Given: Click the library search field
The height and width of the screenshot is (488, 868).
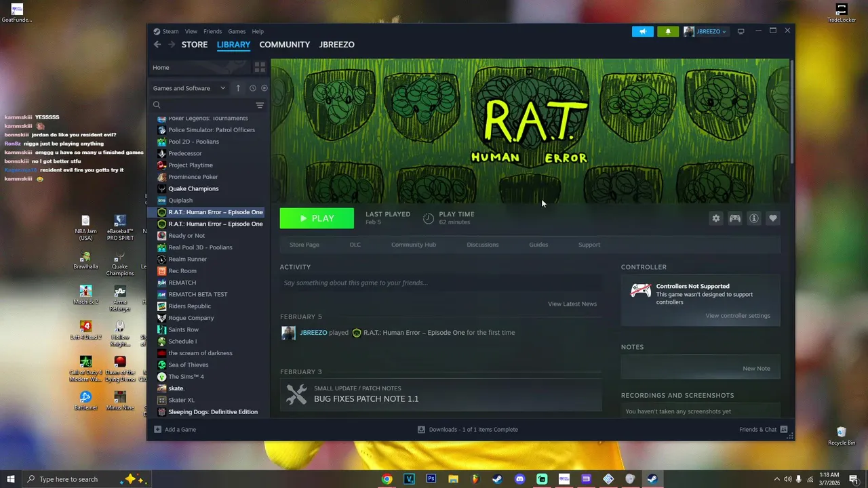Looking at the screenshot, I should pyautogui.click(x=202, y=105).
